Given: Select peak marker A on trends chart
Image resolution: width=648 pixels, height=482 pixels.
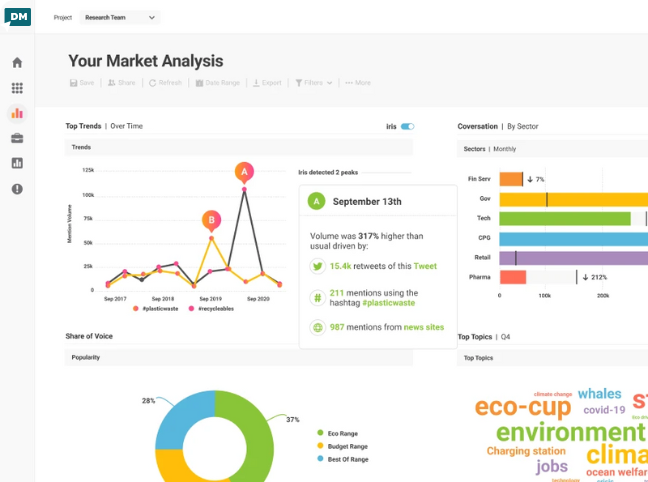Looking at the screenshot, I should point(244,172).
